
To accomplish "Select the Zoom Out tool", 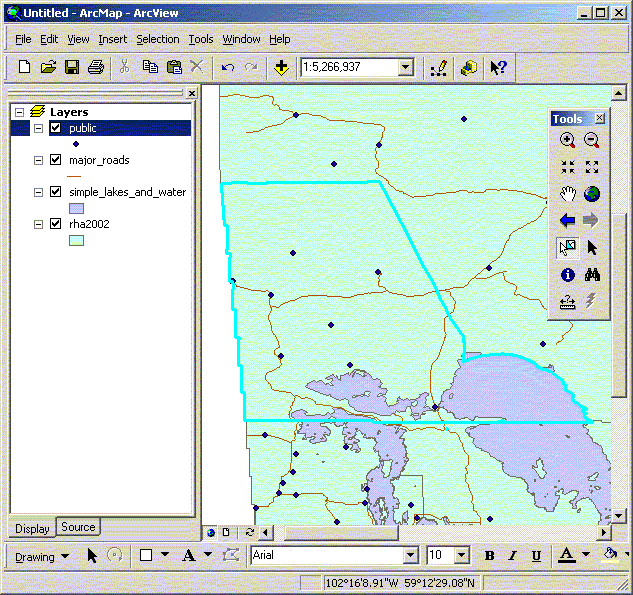I will pos(591,141).
